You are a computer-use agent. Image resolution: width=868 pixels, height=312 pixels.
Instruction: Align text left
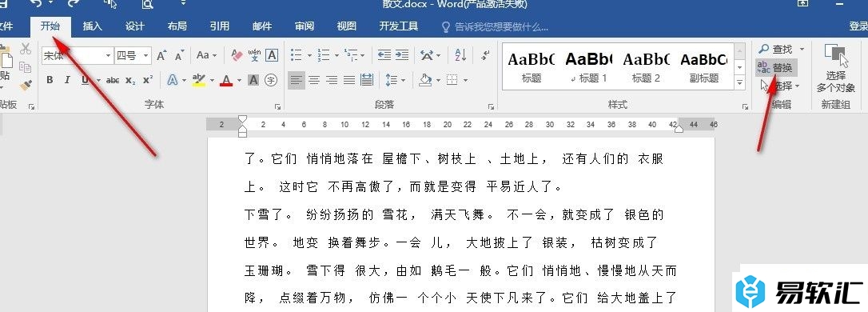pyautogui.click(x=297, y=80)
